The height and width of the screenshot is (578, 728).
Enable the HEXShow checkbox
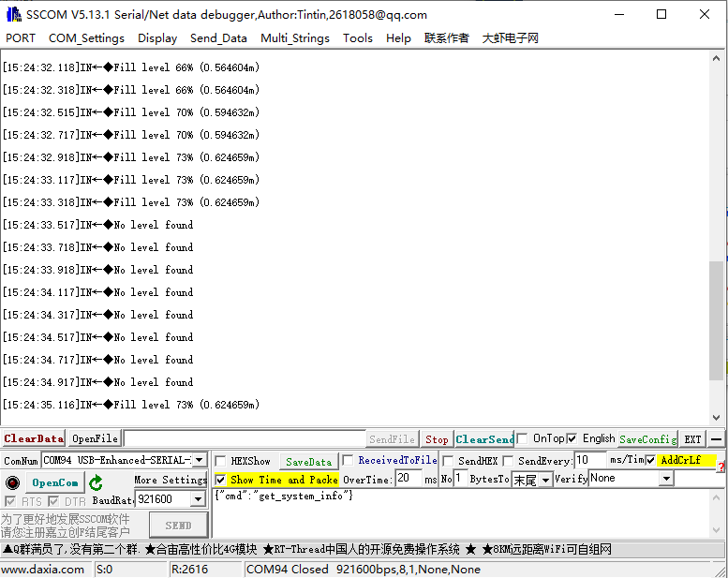(220, 461)
